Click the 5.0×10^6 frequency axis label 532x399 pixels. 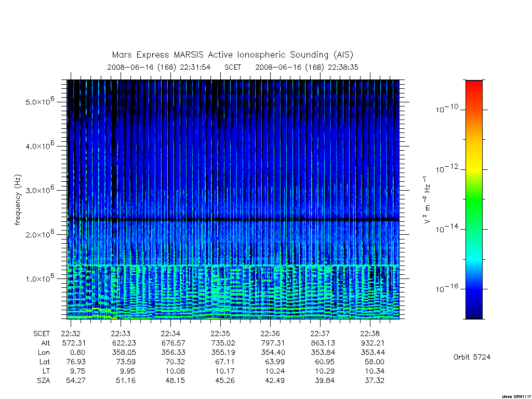point(39,101)
